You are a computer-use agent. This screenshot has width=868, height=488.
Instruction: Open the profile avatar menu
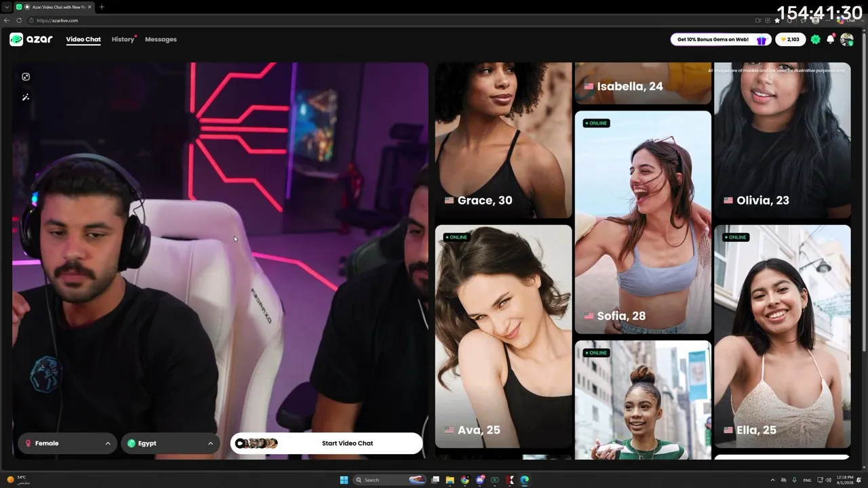tap(846, 39)
